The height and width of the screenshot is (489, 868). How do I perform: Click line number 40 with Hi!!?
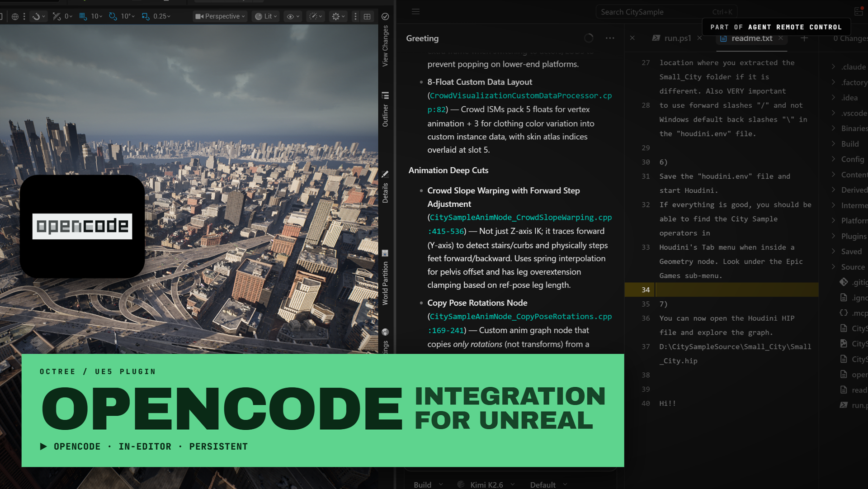646,403
